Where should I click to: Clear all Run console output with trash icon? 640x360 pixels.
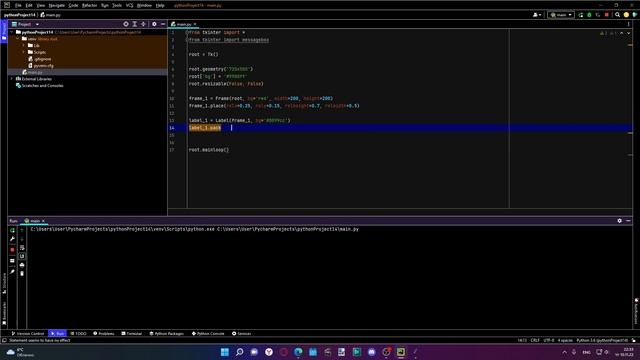tap(22, 273)
